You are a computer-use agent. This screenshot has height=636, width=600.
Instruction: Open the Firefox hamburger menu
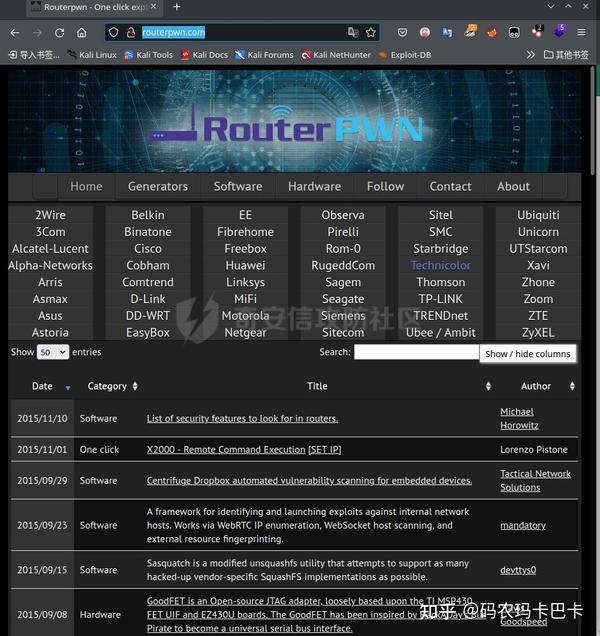[581, 32]
